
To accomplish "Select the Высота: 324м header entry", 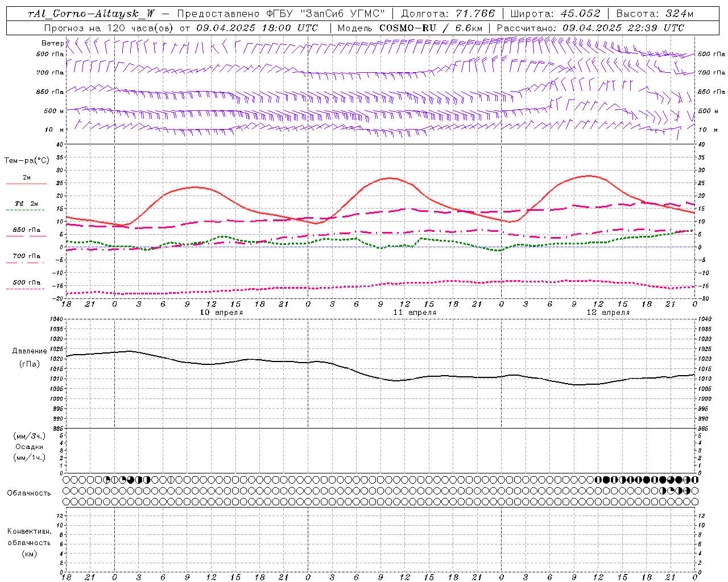I will 655,14.
